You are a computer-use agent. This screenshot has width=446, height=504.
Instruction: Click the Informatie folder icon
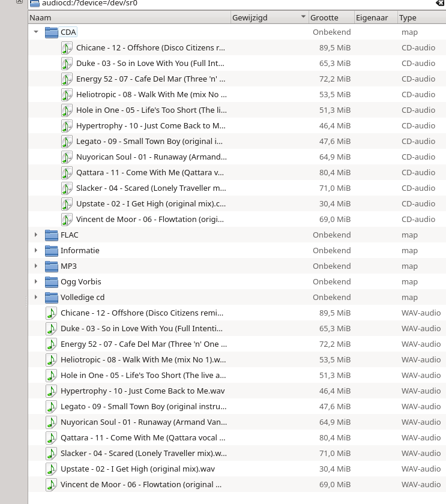tap(52, 251)
